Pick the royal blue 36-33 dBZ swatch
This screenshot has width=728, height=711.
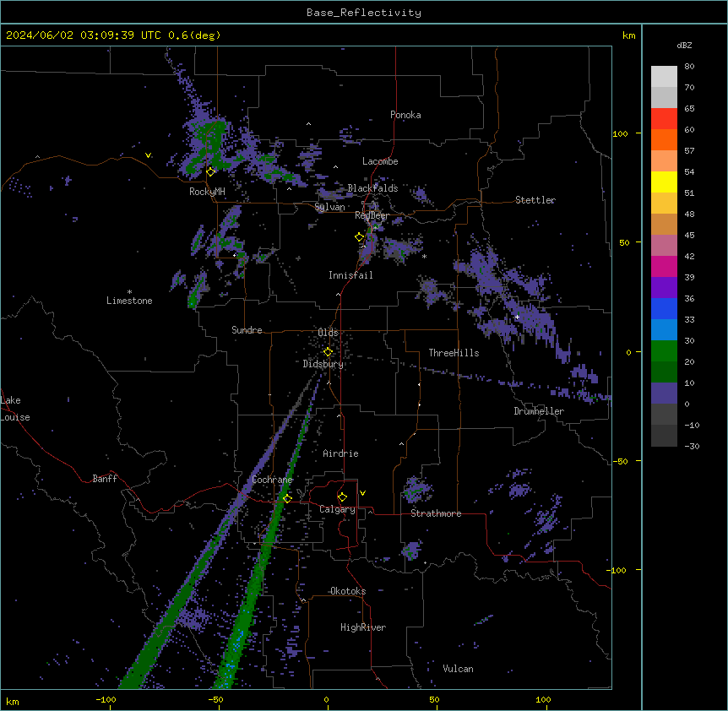pos(664,308)
